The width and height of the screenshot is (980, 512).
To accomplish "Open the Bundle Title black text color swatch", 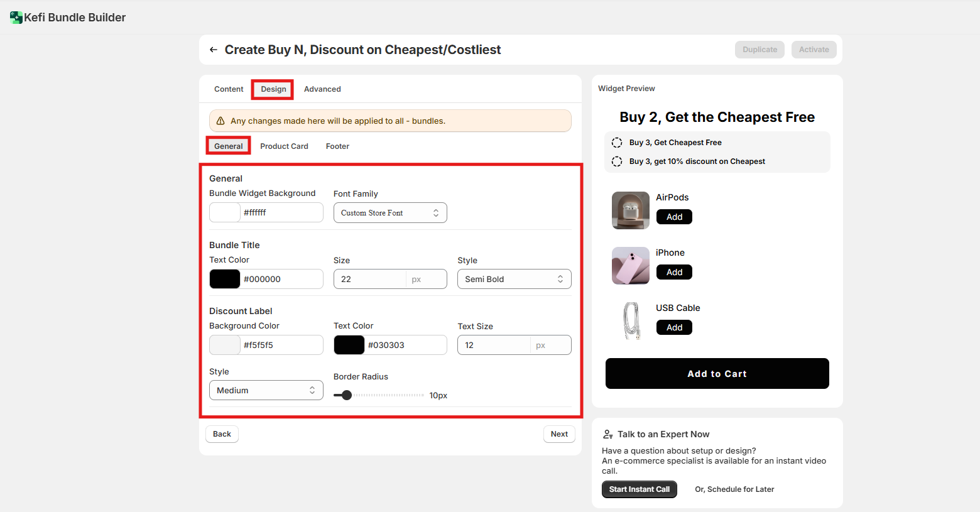I will point(225,279).
